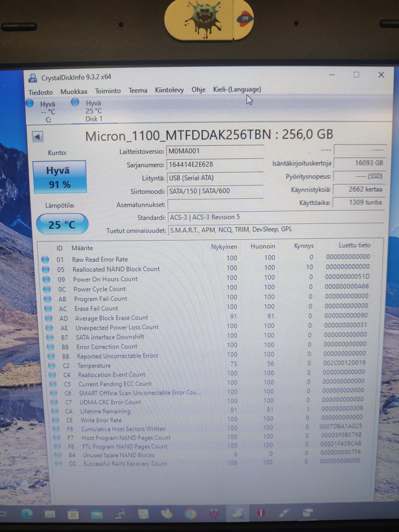Click status circle of Current Pending ECC Count
This screenshot has width=399, height=532.
53,384
